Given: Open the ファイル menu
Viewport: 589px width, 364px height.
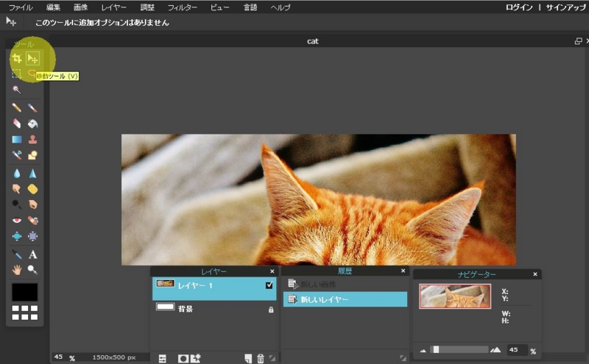Looking at the screenshot, I should 21,7.
